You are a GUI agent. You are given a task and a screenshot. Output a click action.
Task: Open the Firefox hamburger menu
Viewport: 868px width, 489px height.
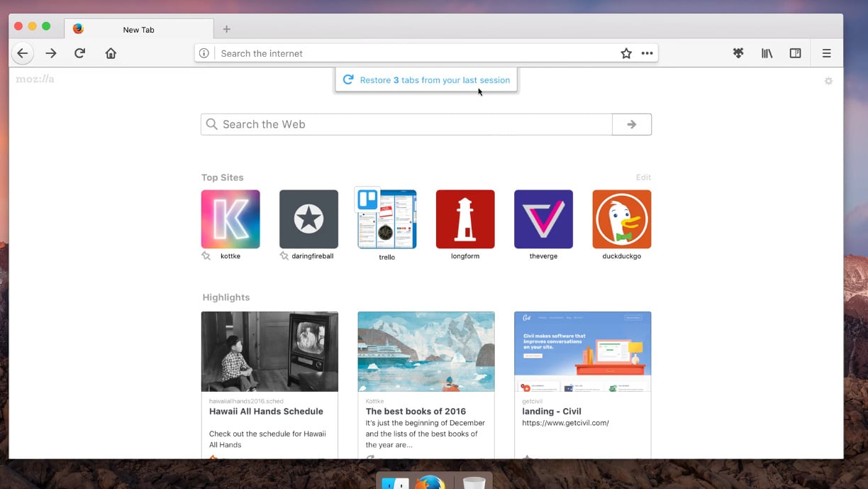click(827, 53)
